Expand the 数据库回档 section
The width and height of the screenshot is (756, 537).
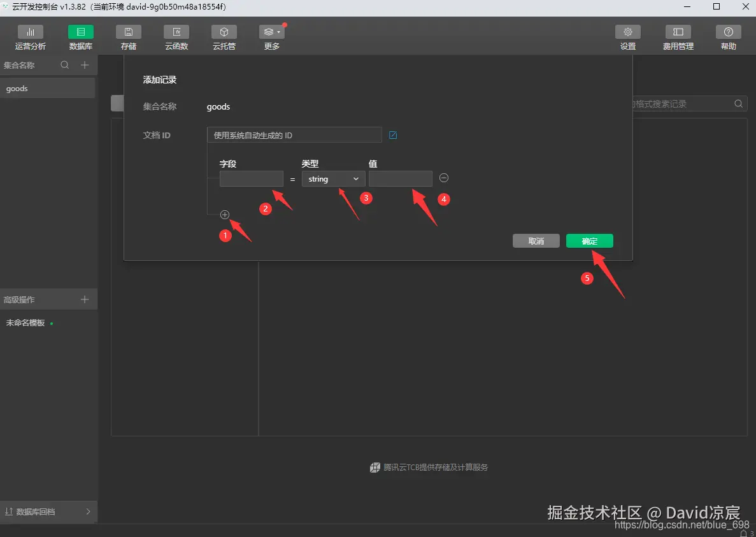click(x=49, y=512)
